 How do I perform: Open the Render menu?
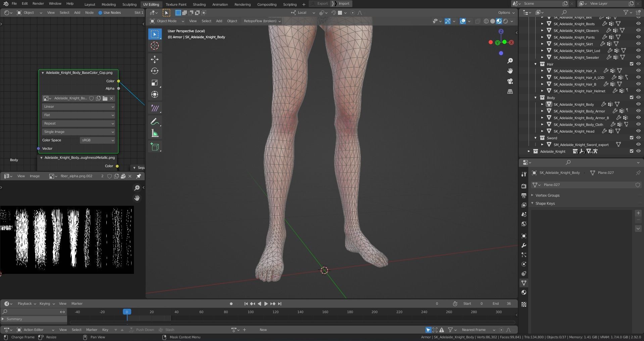[38, 4]
